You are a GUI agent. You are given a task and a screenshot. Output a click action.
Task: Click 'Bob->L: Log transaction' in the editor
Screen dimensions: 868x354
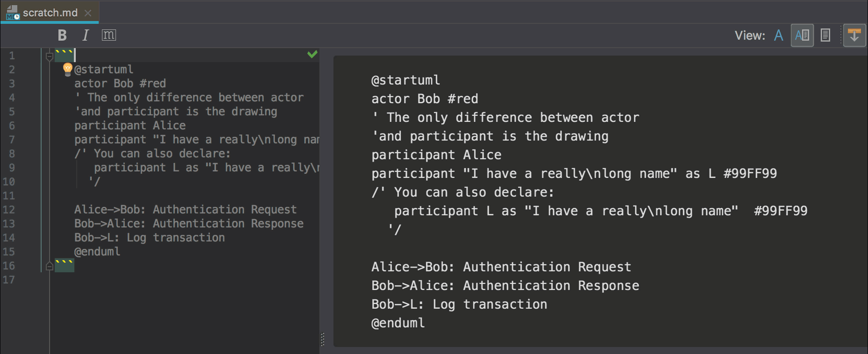150,238
